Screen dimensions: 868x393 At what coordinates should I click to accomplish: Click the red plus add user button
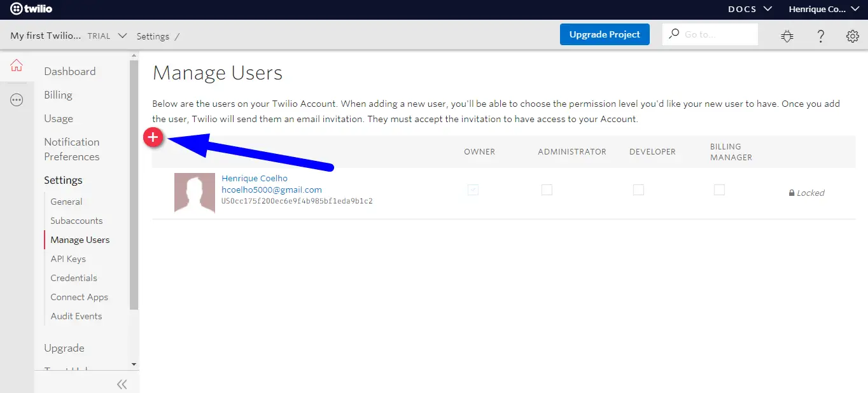(x=153, y=137)
